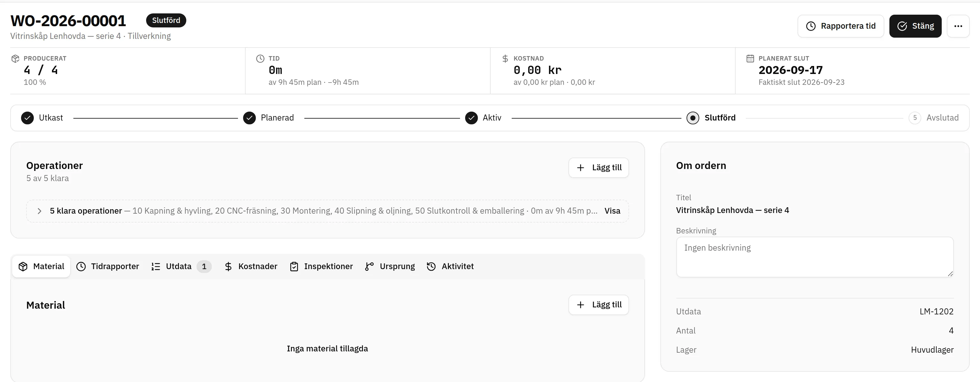Image resolution: width=980 pixels, height=382 pixels.
Task: Click the Producerat box icon
Action: (x=15, y=59)
